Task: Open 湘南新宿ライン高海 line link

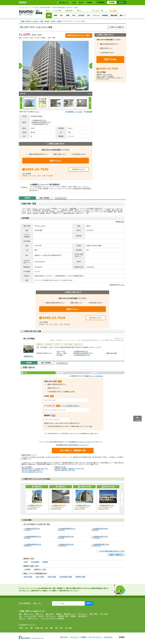Action: [x=40, y=569]
